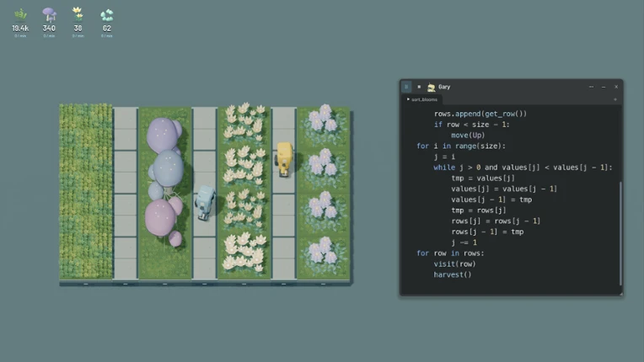Select the blue robot on the farm path
Image resolution: width=644 pixels, height=362 pixels.
(205, 203)
